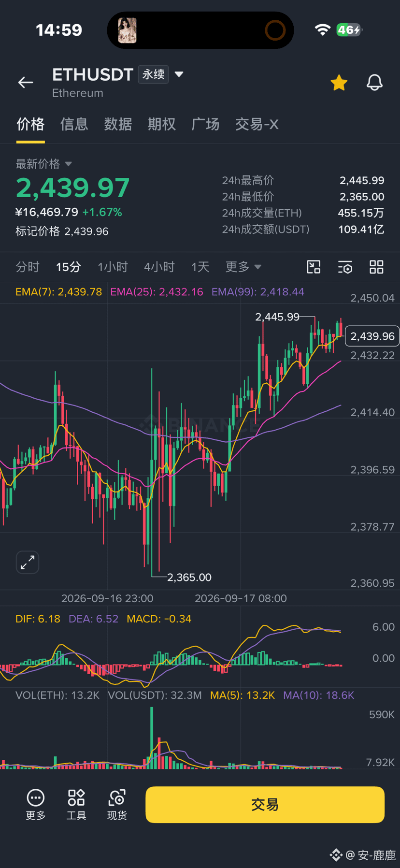
Task: Tap the yellow 交易 trade button
Action: point(265,805)
